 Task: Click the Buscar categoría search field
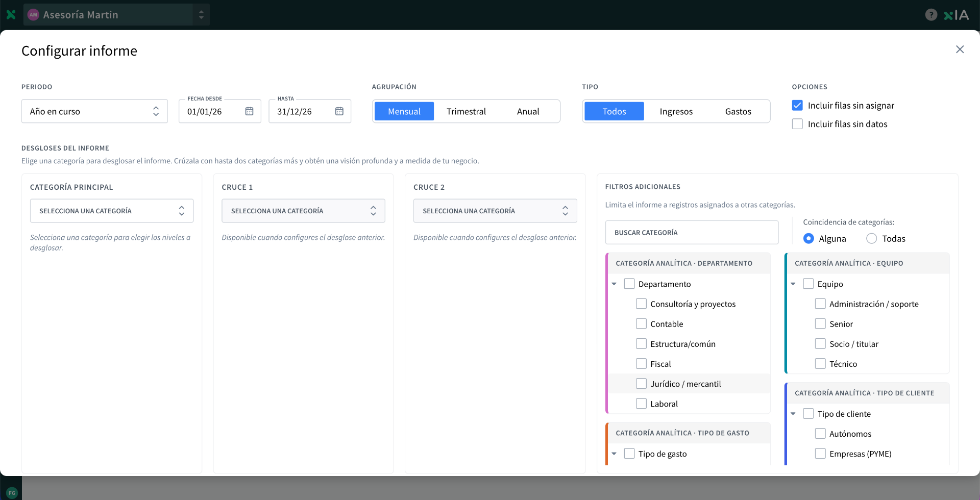(692, 232)
